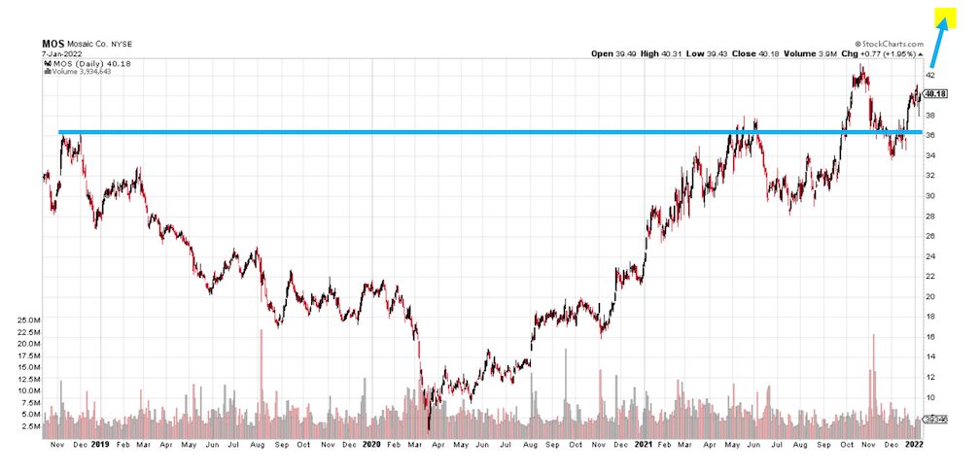The width and height of the screenshot is (980, 472).
Task: Click the 25.0M tick on volume axis
Action: pos(29,320)
